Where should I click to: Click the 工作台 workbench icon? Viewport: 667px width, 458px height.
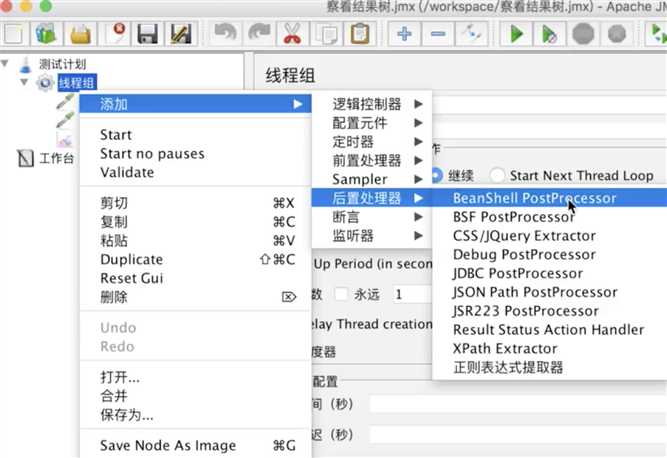tap(26, 159)
